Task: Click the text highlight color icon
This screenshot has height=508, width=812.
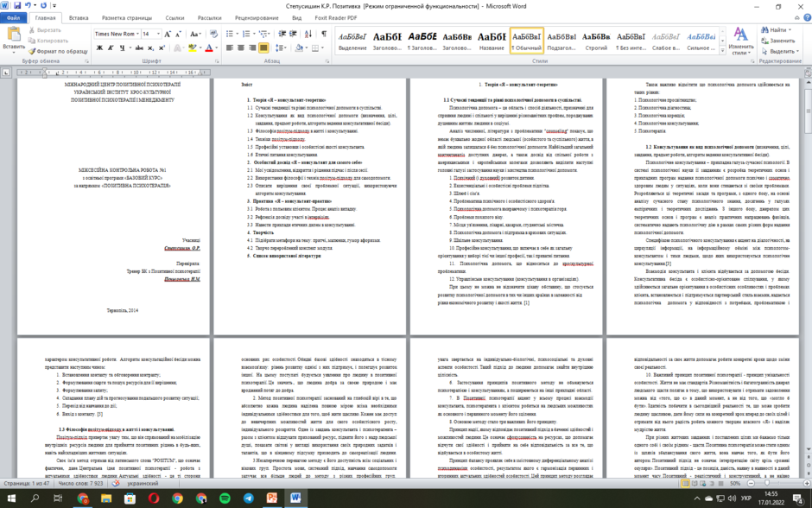Action: pos(192,48)
